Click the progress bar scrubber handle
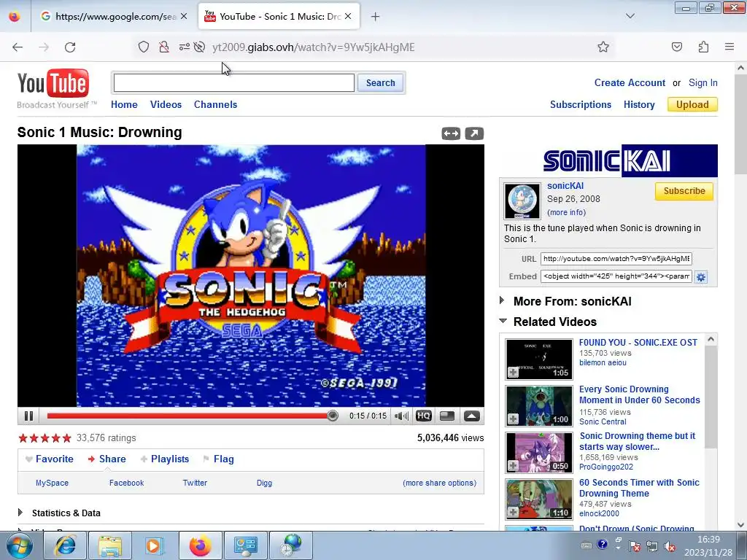The height and width of the screenshot is (560, 747). 333,416
